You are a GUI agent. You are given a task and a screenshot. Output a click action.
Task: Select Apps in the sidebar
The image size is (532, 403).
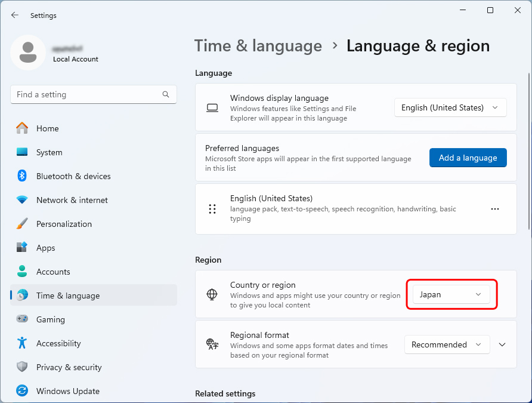tap(94, 248)
